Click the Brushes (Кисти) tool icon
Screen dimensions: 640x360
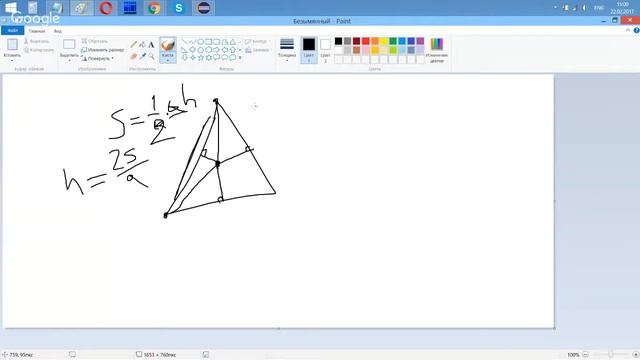[x=168, y=45]
